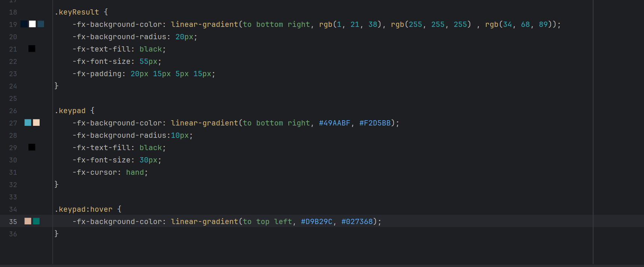Click the #49AABF hex value in code
The width and height of the screenshot is (644, 267).
point(334,123)
